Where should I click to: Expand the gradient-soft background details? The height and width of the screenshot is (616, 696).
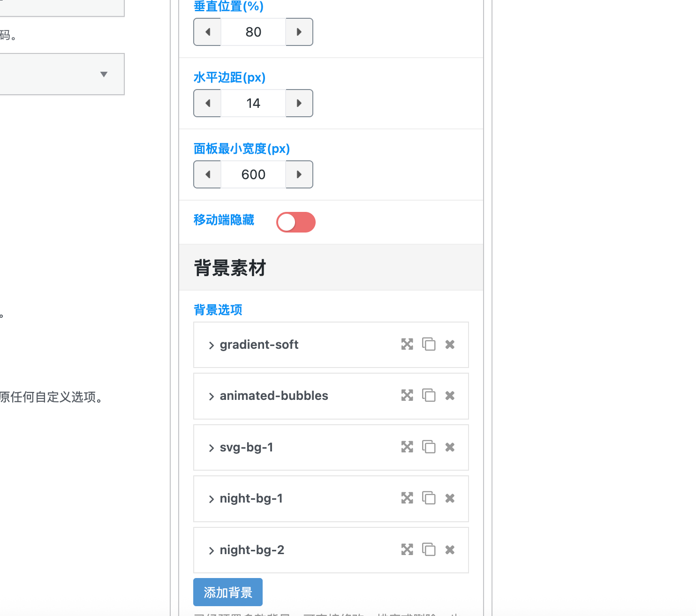pyautogui.click(x=211, y=345)
